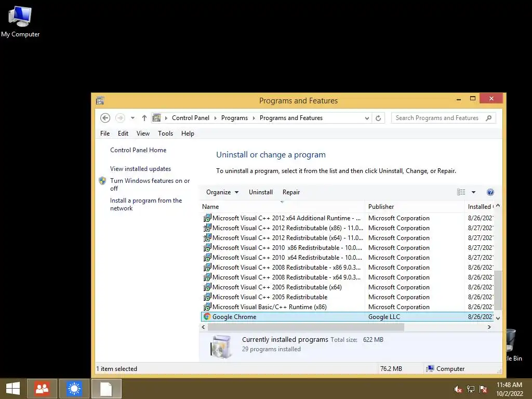Click the horizontal scrollbar left arrow
This screenshot has height=399, width=532.
pyautogui.click(x=203, y=327)
